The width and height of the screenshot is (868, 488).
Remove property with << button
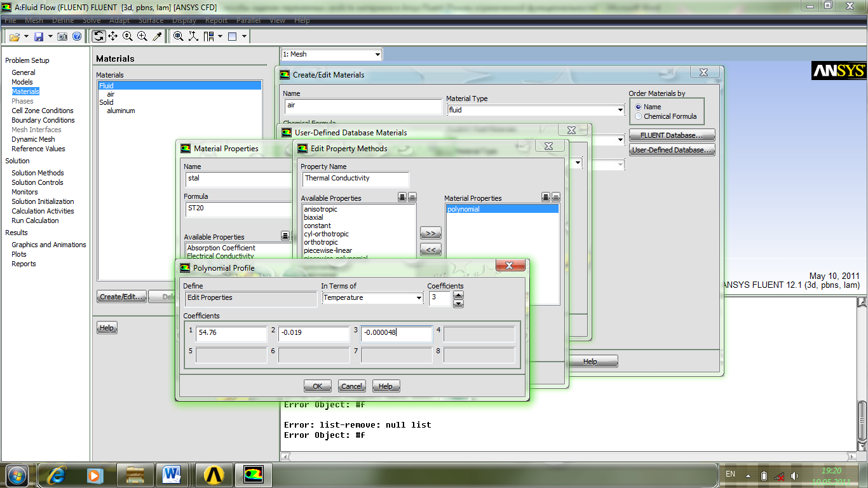430,250
